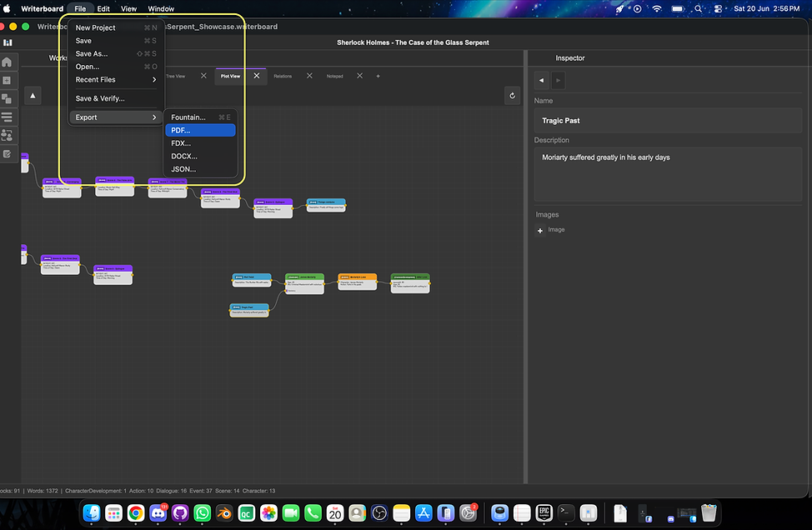Open the overlapping squares sidebar icon
The image size is (812, 530).
coord(8,98)
